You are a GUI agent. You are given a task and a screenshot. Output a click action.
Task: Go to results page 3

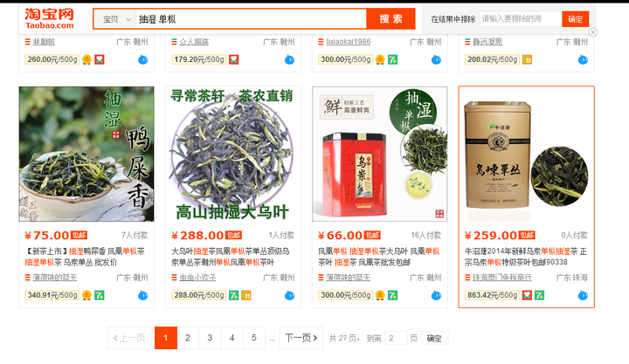(x=210, y=338)
